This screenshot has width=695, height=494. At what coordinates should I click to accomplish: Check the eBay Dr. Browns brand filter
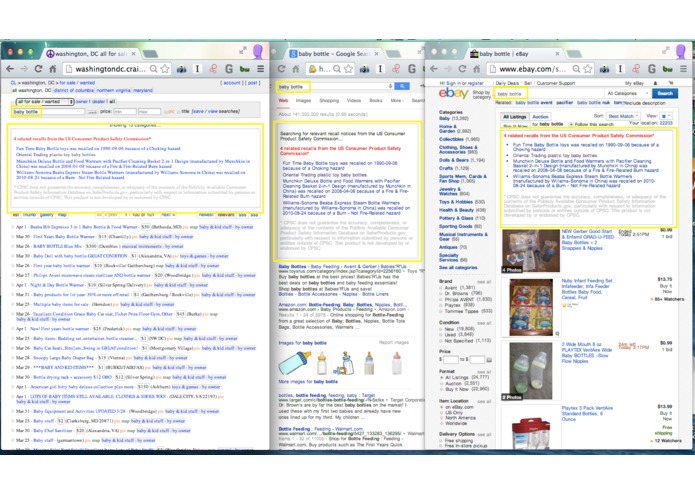pos(441,293)
